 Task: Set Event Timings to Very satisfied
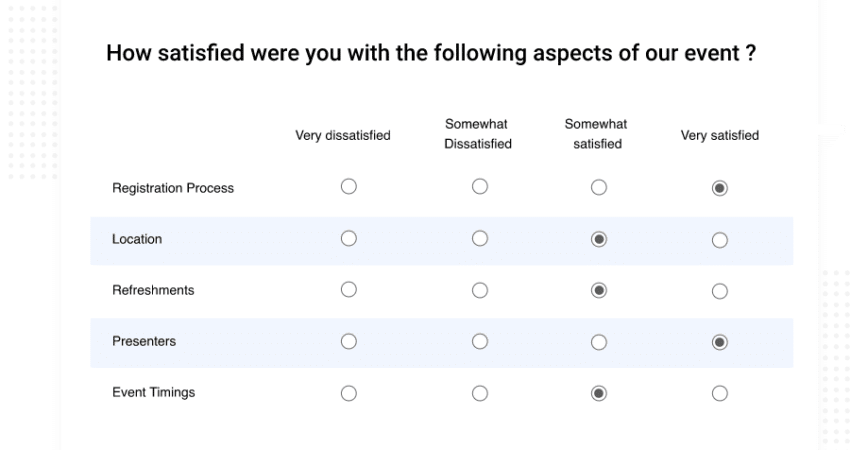(x=719, y=393)
